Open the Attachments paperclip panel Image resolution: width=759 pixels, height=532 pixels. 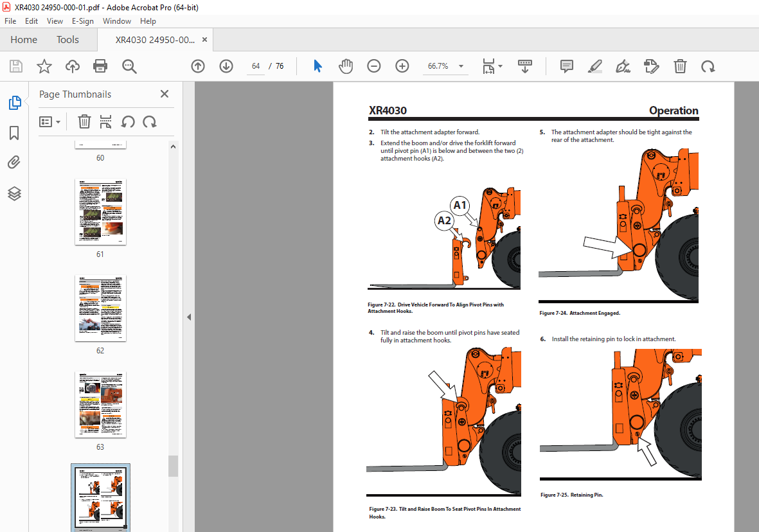[15, 162]
